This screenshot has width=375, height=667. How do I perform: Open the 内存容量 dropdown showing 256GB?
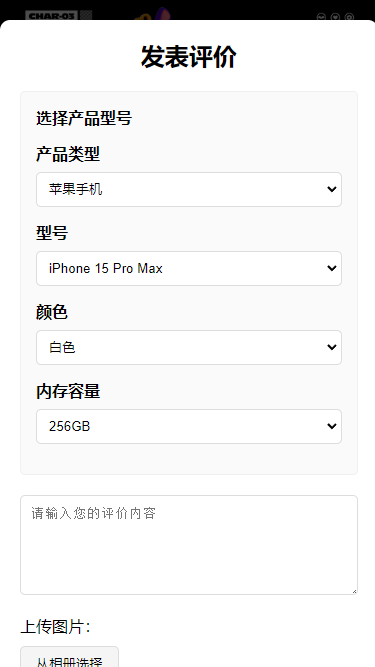(189, 427)
